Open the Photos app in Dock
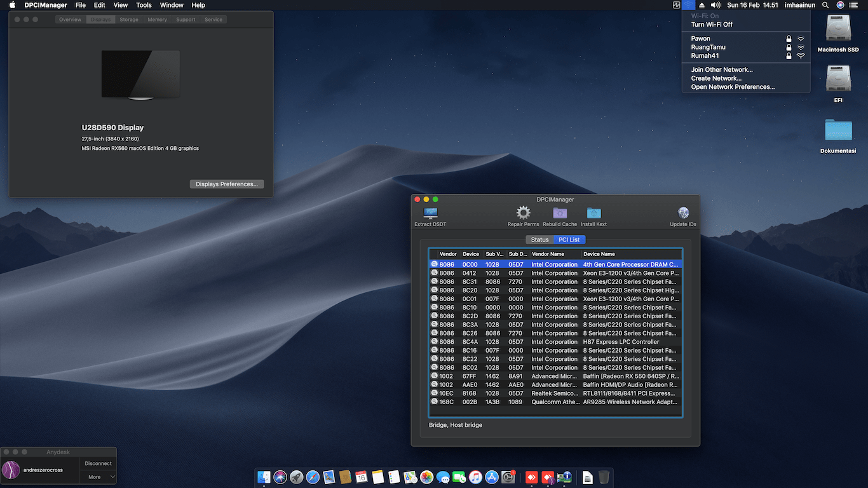This screenshot has height=488, width=868. pyautogui.click(x=427, y=477)
